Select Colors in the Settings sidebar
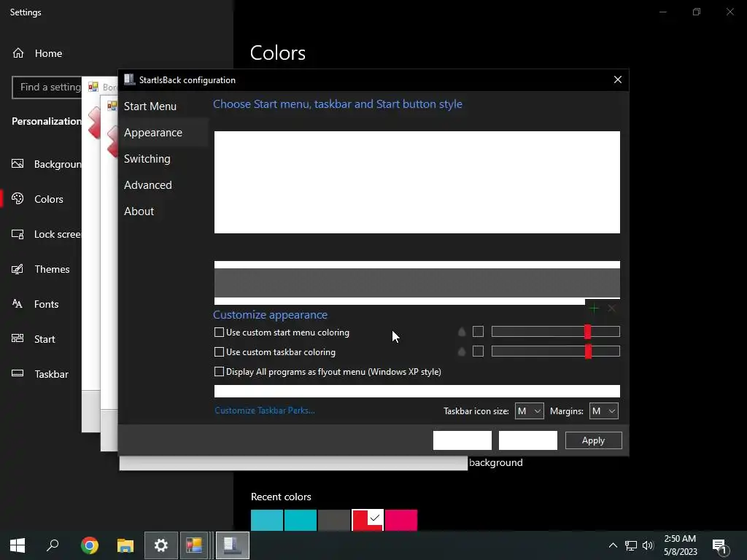 (x=37, y=199)
